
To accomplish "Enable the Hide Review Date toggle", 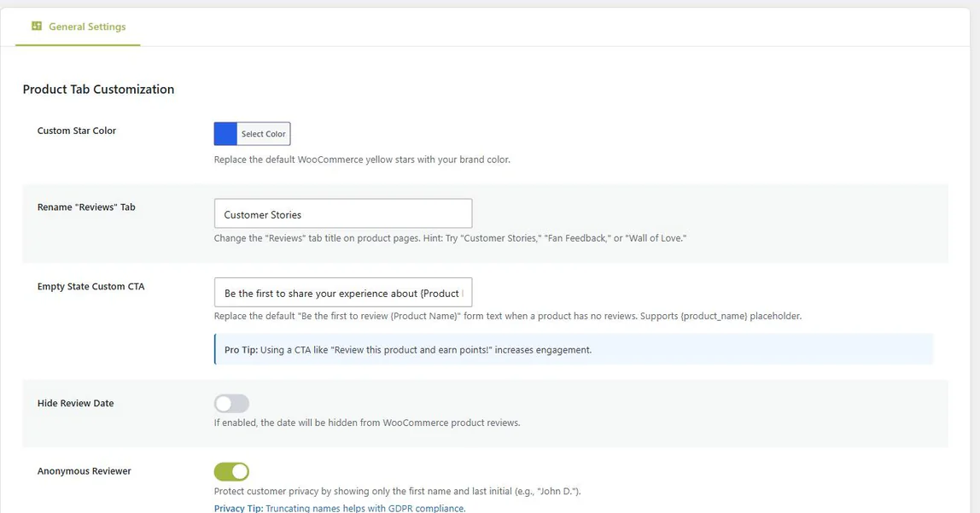I will point(232,403).
